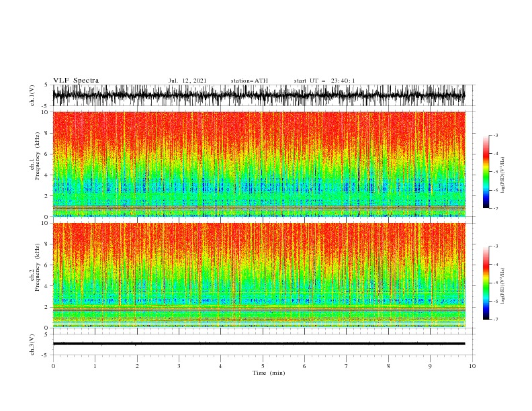Click the time axis tick label "1"
Image resolution: width=532 pixels, height=411 pixels.
pos(95,366)
